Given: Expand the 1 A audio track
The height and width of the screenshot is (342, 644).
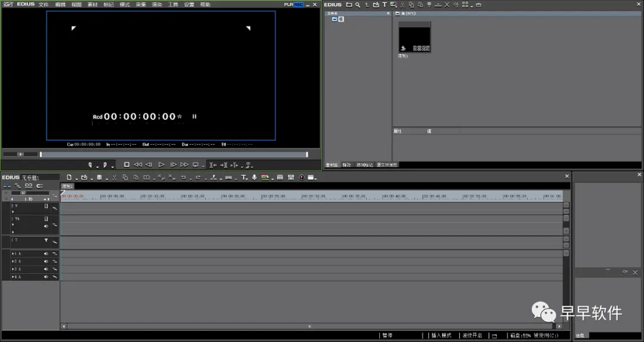Looking at the screenshot, I should click(13, 254).
